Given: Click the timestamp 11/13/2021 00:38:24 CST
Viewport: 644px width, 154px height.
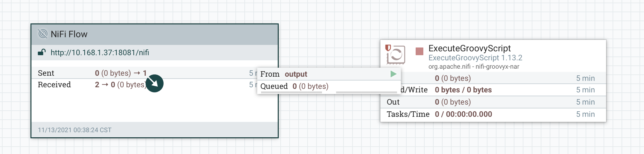Looking at the screenshot, I should click(75, 130).
